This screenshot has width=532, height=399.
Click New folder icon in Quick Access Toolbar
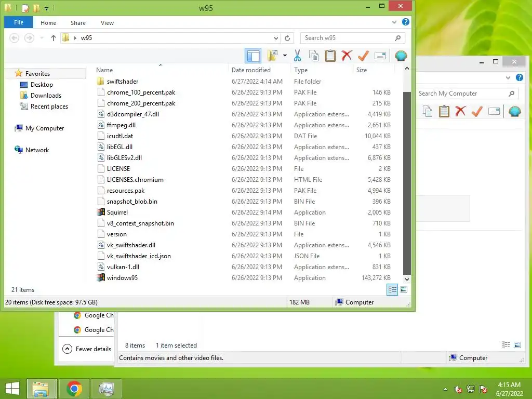click(36, 7)
